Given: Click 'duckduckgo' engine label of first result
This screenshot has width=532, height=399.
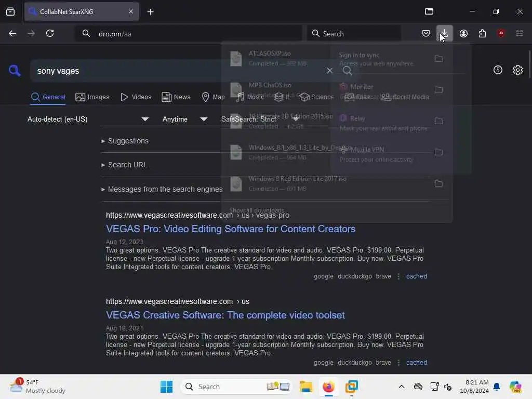Looking at the screenshot, I should (354, 276).
